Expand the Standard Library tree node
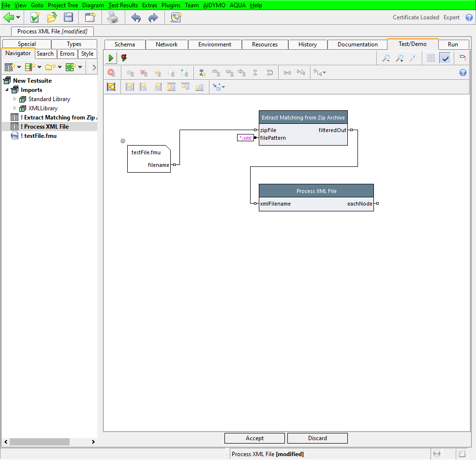This screenshot has width=476, height=460. point(15,99)
